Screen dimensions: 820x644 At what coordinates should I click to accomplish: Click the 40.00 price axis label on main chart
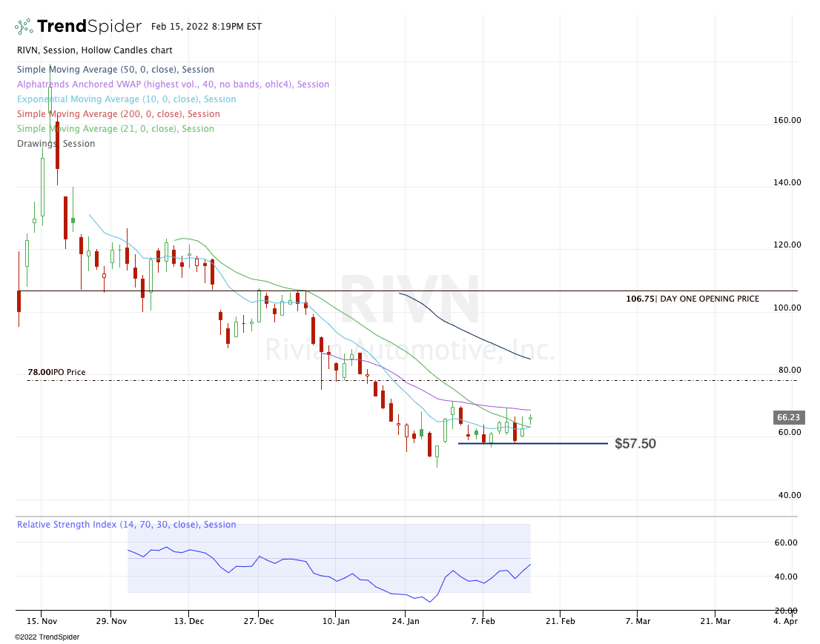[790, 495]
